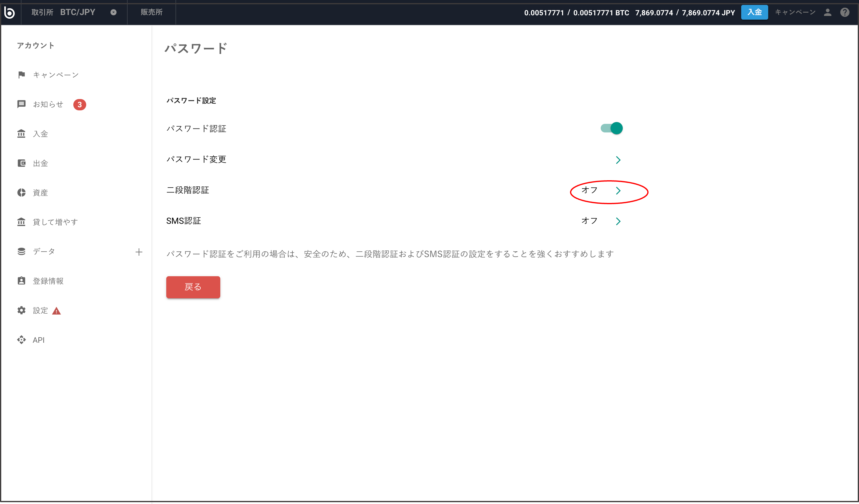The width and height of the screenshot is (859, 504).
Task: Click the red 戻る back button
Action: coord(193,287)
